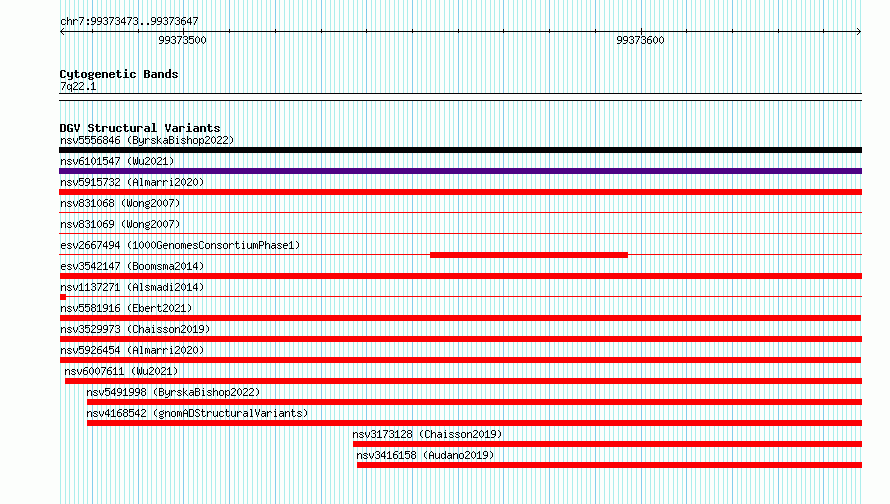Open the nsv6101547 (Wu2021) label
Viewport: 890px width, 504px height.
tap(117, 161)
